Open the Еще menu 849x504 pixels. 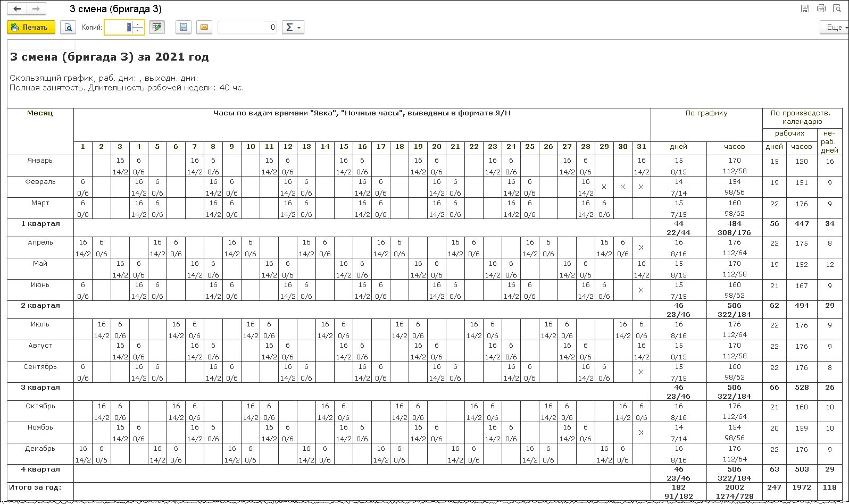tap(834, 27)
